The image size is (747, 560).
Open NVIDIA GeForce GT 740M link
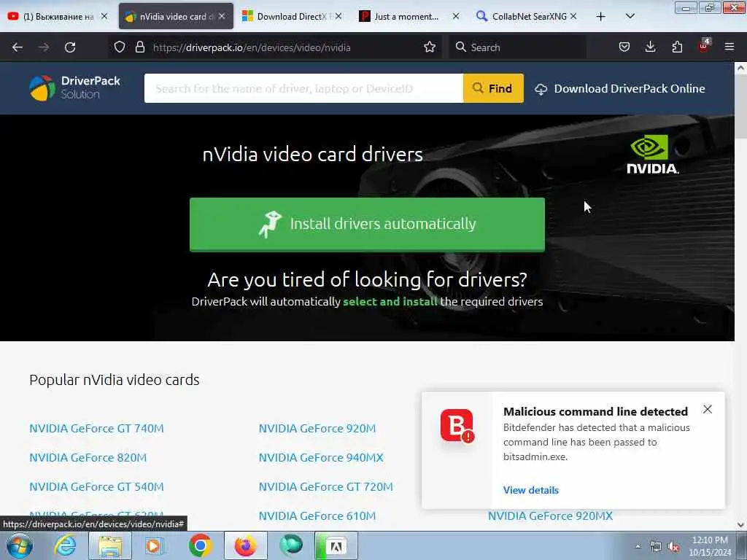(96, 429)
